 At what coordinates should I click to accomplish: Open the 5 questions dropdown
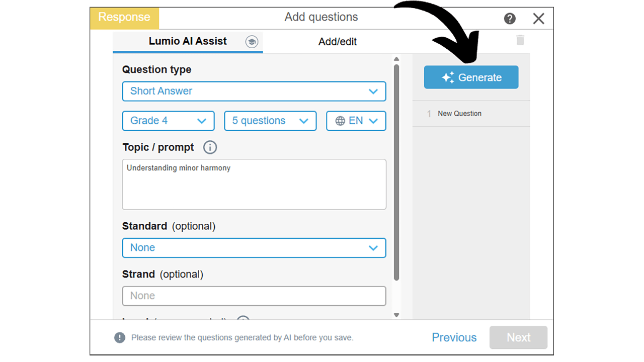coord(270,121)
